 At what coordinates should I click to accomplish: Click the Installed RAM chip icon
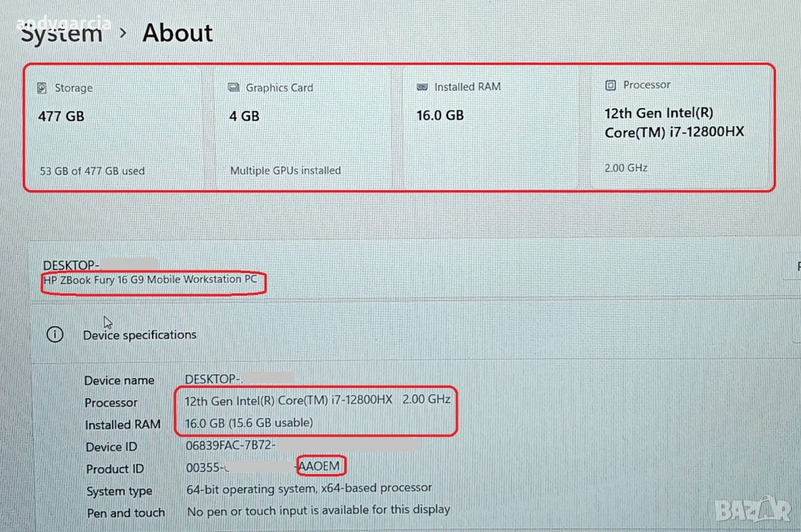tap(422, 87)
